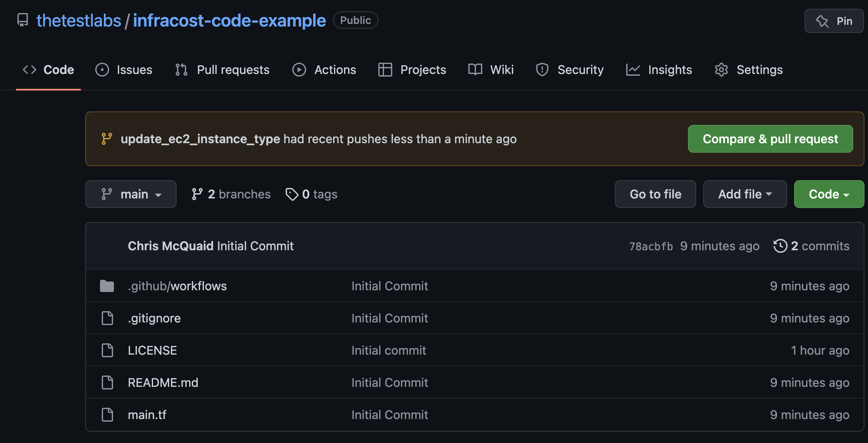
Task: Click the tag icon beside 0 tags
Action: (292, 194)
